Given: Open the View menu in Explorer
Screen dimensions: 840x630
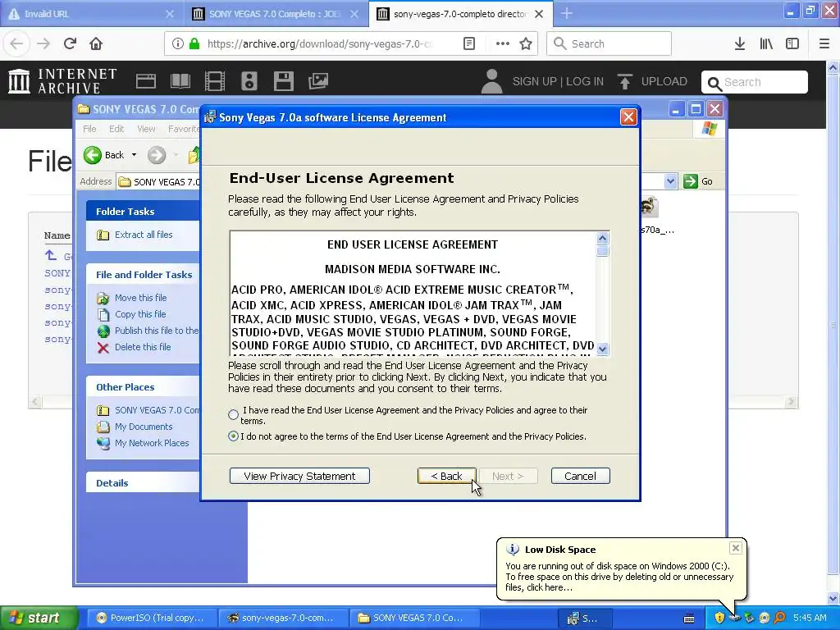Looking at the screenshot, I should [146, 129].
